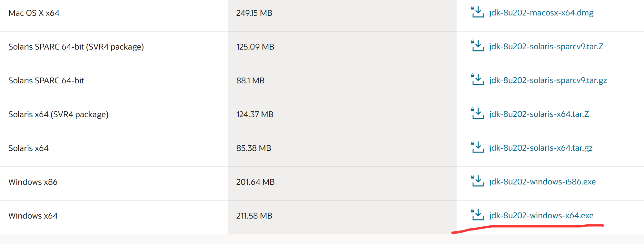Click download icon for jdk-8u202-macosx-x64.dmg
644x244 pixels.
[477, 12]
